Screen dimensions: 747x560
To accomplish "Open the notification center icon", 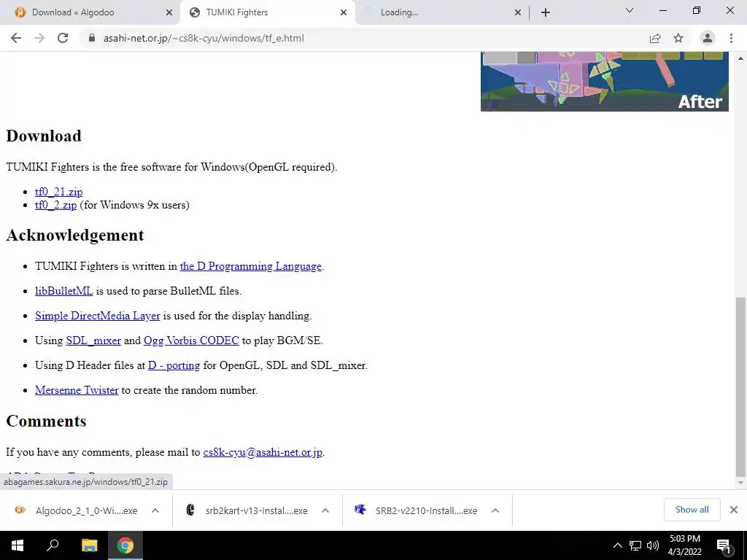I will [724, 545].
